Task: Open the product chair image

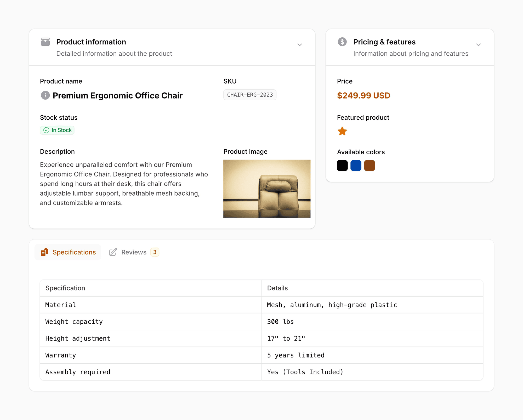Action: coord(267,189)
